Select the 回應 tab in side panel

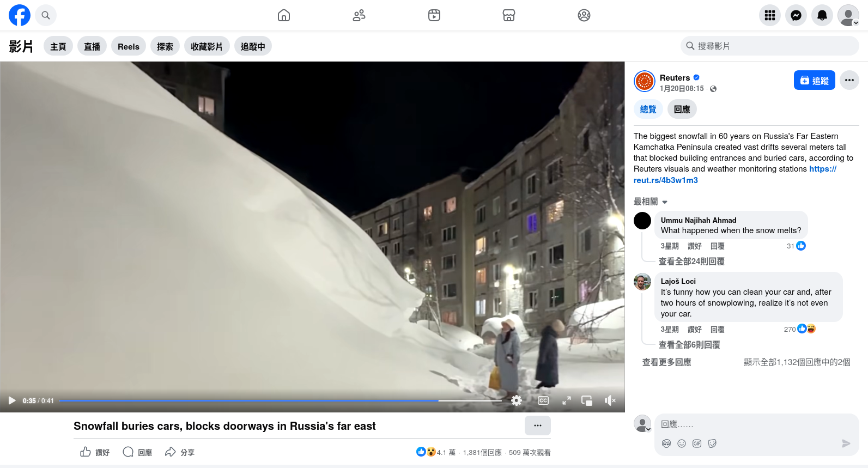682,109
